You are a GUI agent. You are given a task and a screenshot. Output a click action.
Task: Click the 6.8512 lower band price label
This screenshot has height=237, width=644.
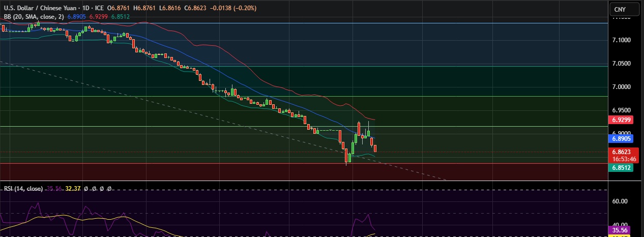(x=621, y=167)
